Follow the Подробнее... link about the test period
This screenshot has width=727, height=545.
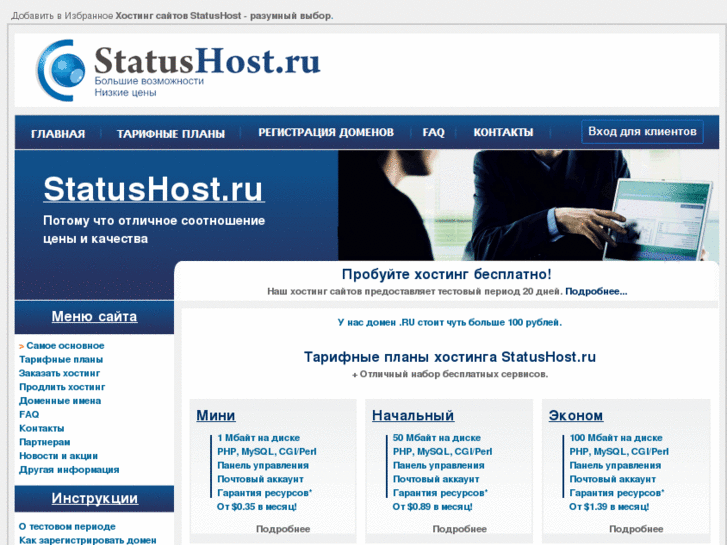[x=596, y=292]
